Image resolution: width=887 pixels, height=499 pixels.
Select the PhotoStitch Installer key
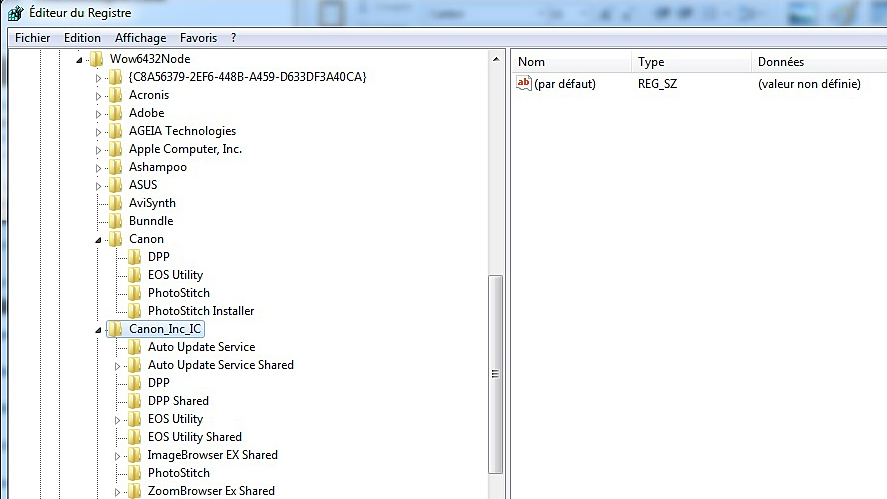click(201, 311)
